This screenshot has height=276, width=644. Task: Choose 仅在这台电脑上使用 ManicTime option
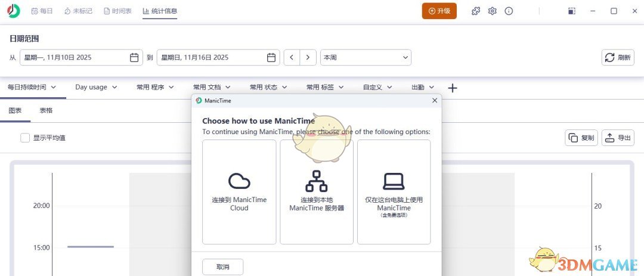pos(394,192)
